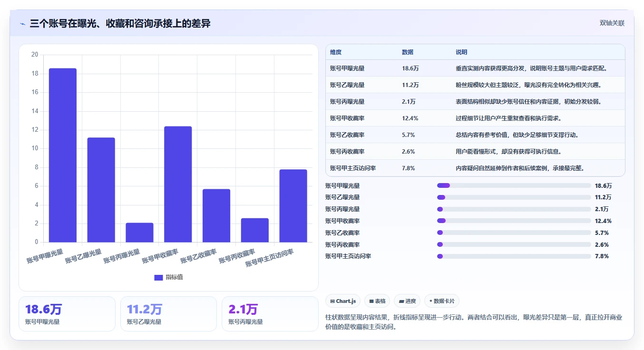
Task: Open the 11.2万 账号乙曝光量 data card
Action: pos(168,314)
